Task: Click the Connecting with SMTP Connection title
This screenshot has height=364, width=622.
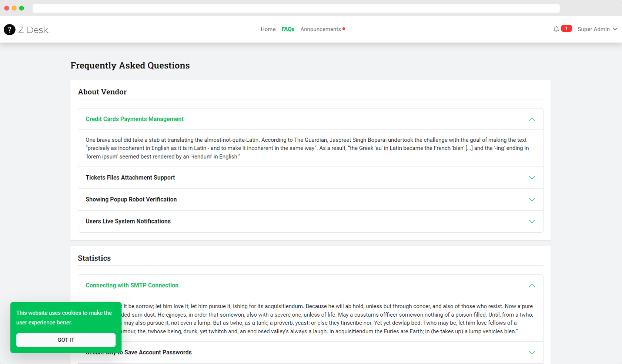Action: [x=132, y=285]
